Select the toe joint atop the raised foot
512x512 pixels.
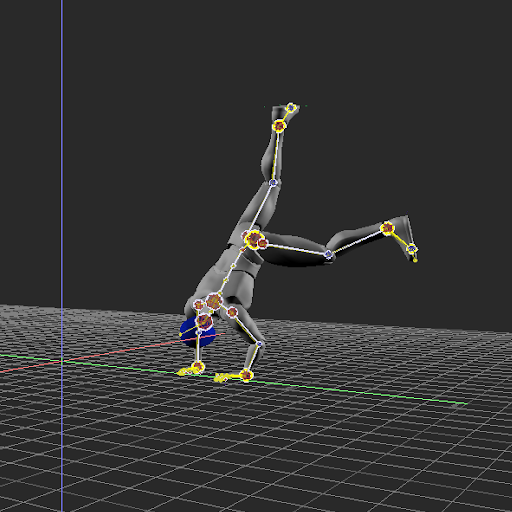(x=291, y=108)
